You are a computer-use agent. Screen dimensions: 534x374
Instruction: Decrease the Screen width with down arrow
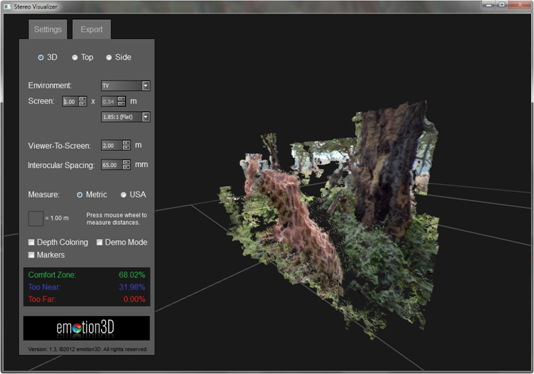point(82,104)
